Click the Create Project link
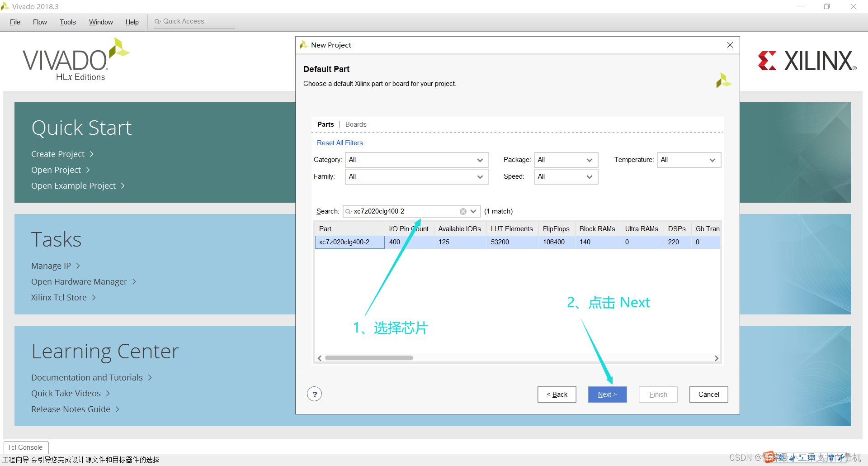This screenshot has height=466, width=868. 58,154
